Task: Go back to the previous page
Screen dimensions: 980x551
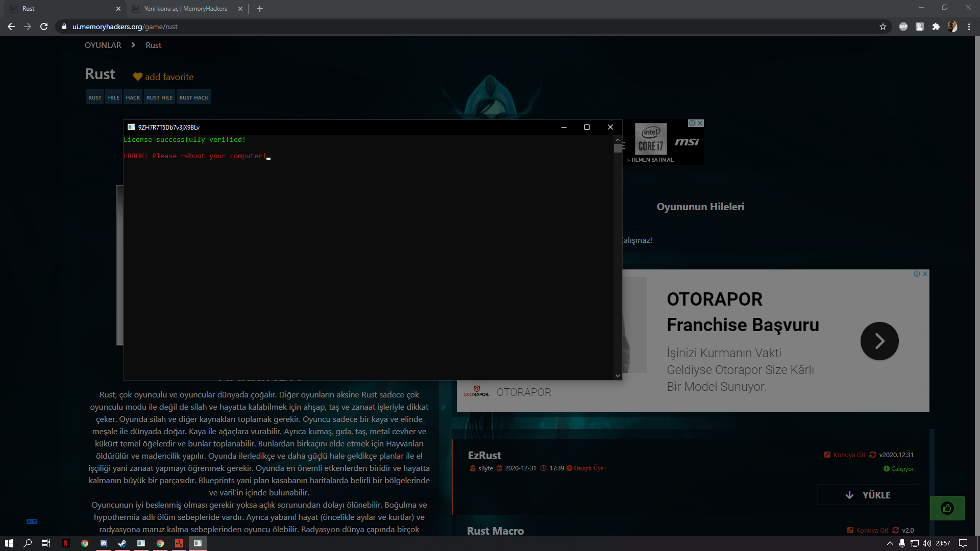Action: coord(11,27)
